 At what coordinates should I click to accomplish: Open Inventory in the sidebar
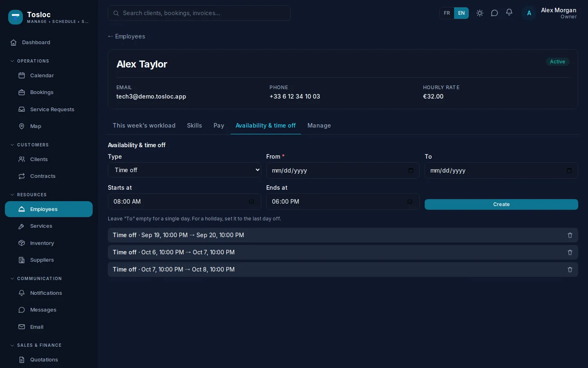(49, 243)
